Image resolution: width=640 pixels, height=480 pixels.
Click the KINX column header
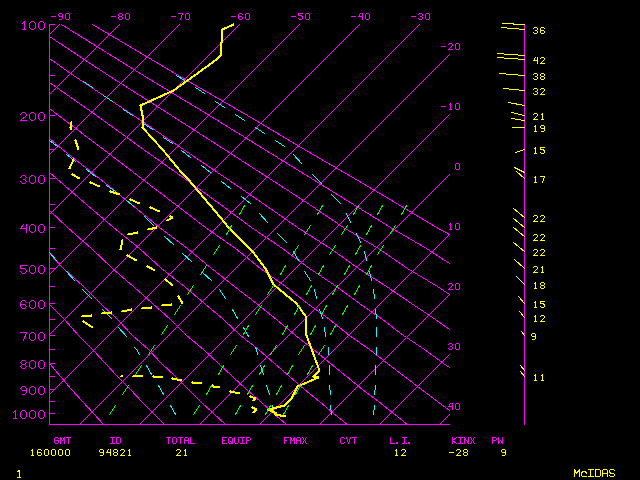pos(463,440)
